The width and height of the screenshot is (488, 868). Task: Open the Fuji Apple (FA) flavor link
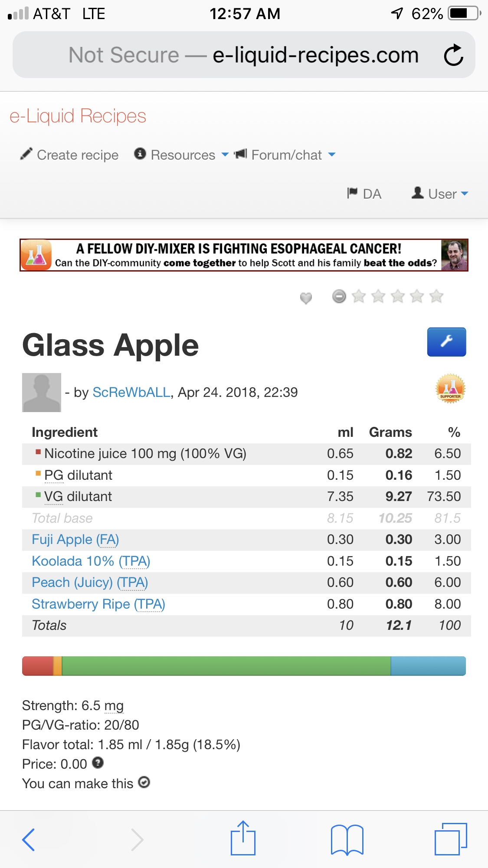tap(75, 539)
